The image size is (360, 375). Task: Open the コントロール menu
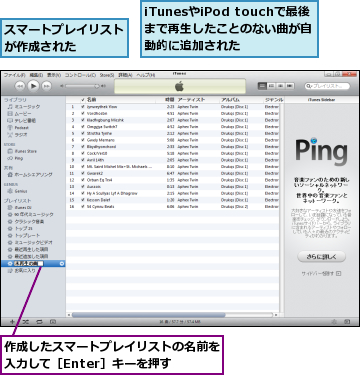(x=80, y=75)
